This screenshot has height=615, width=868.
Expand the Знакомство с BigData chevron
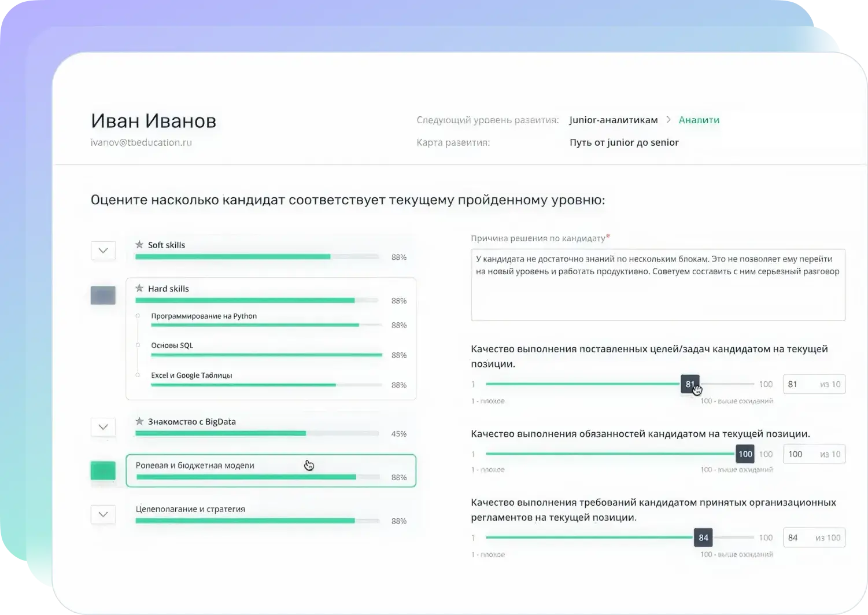(x=103, y=427)
